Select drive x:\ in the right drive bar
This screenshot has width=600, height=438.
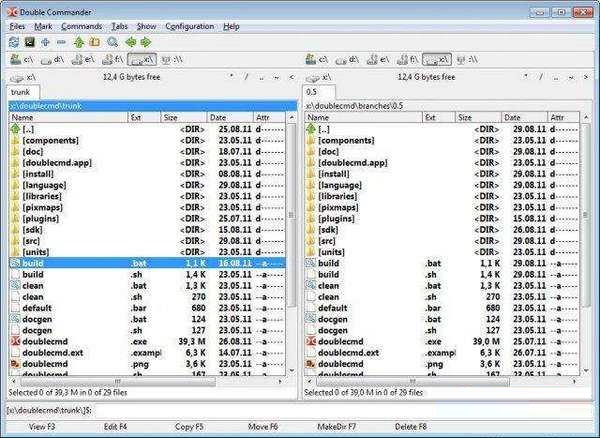coord(437,59)
